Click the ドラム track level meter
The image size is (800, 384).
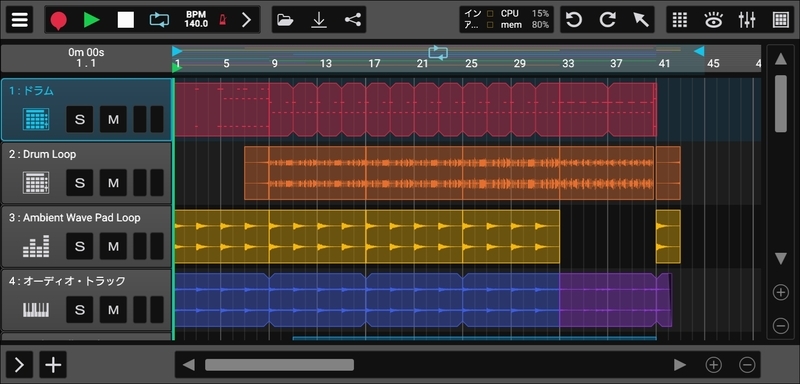148,119
